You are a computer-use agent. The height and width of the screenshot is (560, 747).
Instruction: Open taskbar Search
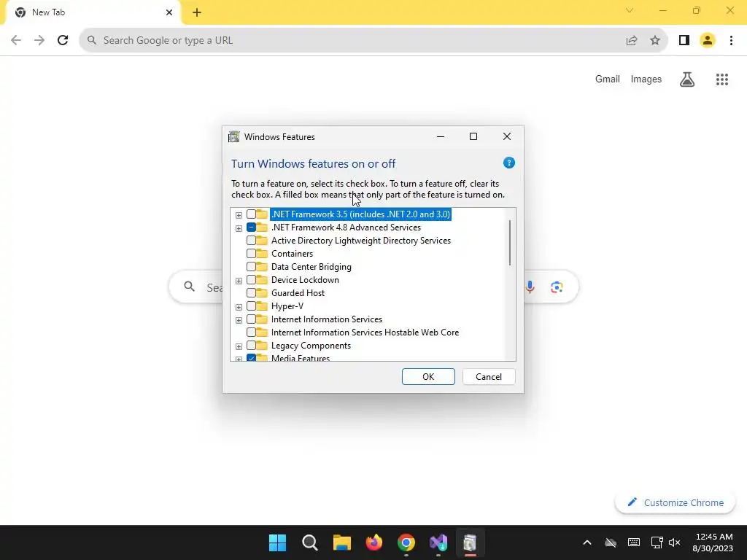coord(309,542)
